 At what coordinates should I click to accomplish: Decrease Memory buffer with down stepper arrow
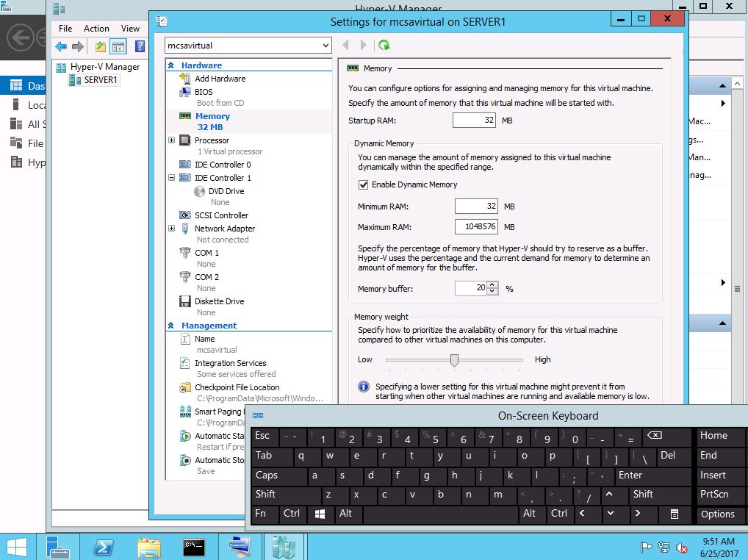click(492, 292)
